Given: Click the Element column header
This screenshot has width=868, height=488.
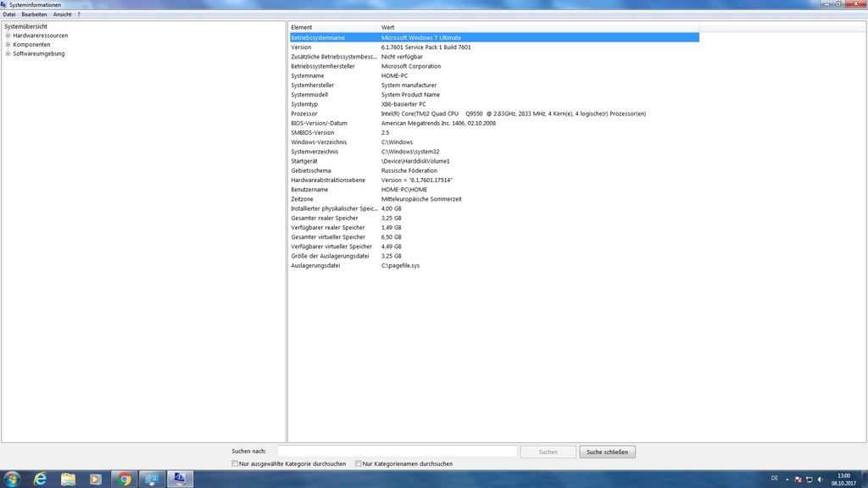Looking at the screenshot, I should (x=334, y=27).
